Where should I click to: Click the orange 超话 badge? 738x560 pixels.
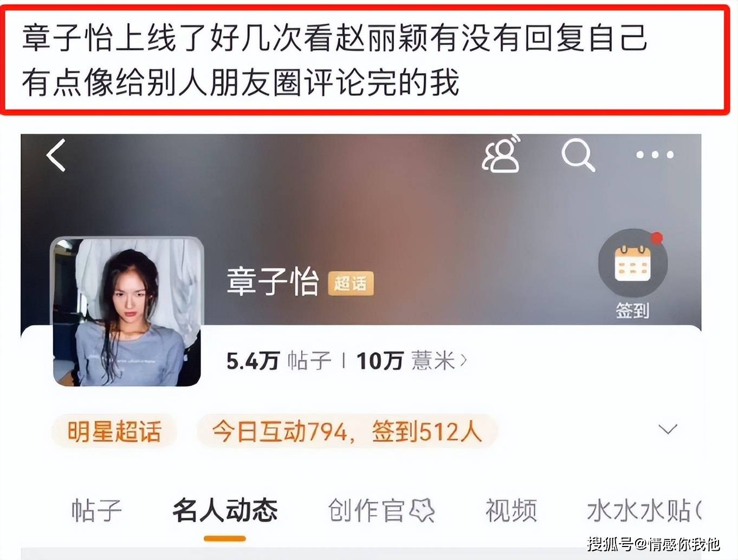pyautogui.click(x=351, y=283)
